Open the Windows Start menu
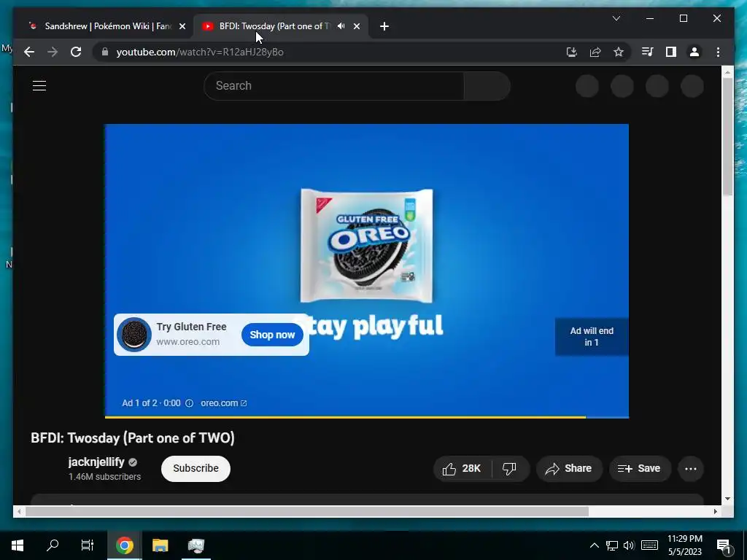The height and width of the screenshot is (560, 747). pyautogui.click(x=18, y=545)
